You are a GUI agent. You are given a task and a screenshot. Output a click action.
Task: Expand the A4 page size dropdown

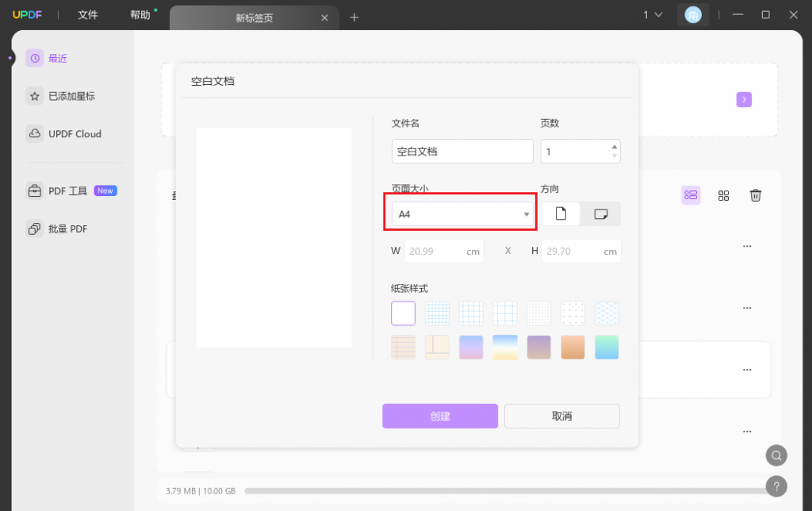462,214
